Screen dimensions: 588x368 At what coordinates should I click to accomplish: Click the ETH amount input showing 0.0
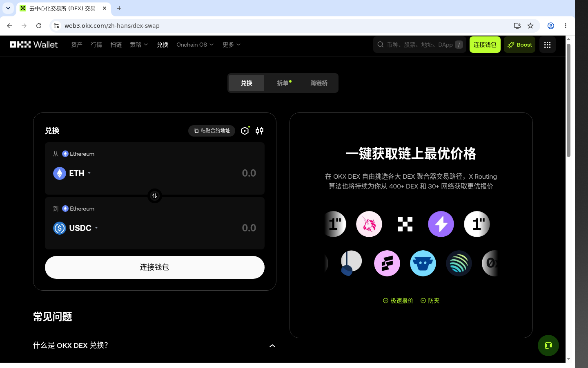(249, 173)
